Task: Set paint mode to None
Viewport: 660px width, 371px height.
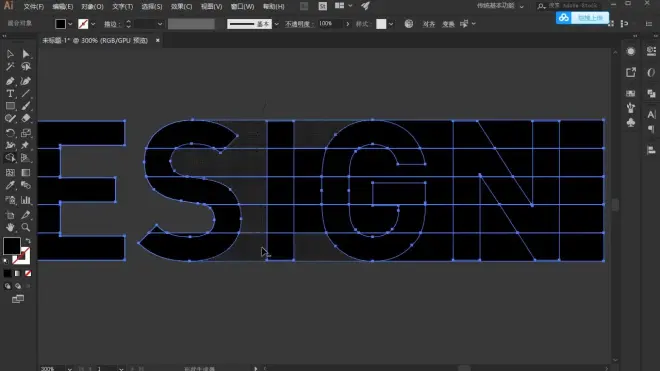Action: (28, 274)
